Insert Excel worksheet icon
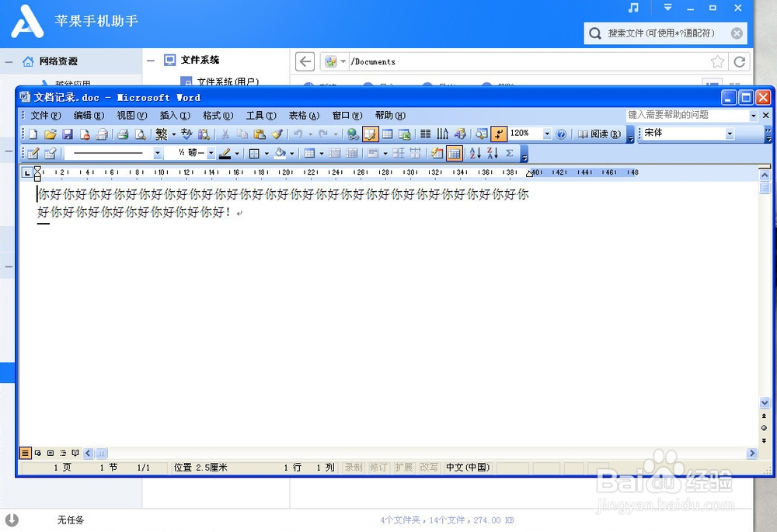 click(404, 134)
